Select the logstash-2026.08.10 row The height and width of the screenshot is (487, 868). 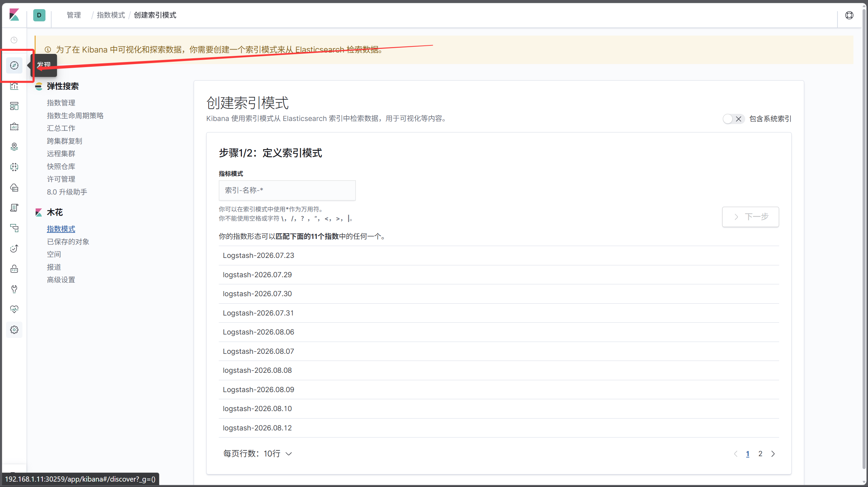pos(499,409)
